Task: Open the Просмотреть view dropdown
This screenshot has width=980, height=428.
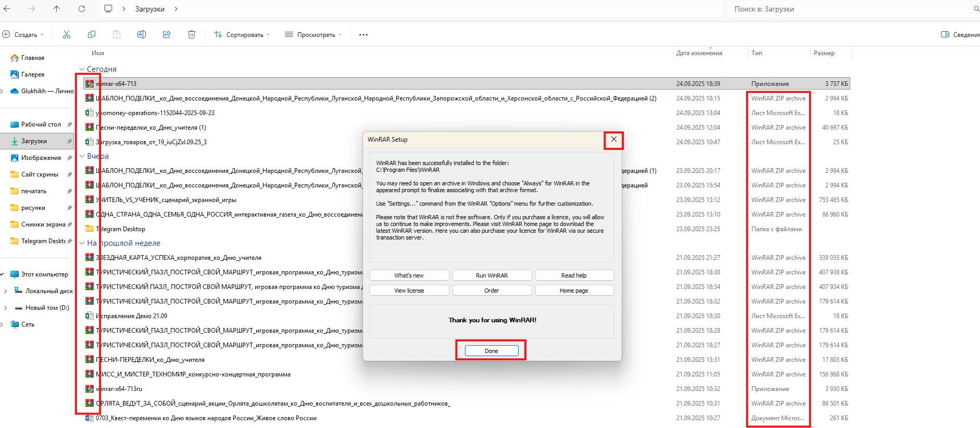Action: tap(313, 35)
